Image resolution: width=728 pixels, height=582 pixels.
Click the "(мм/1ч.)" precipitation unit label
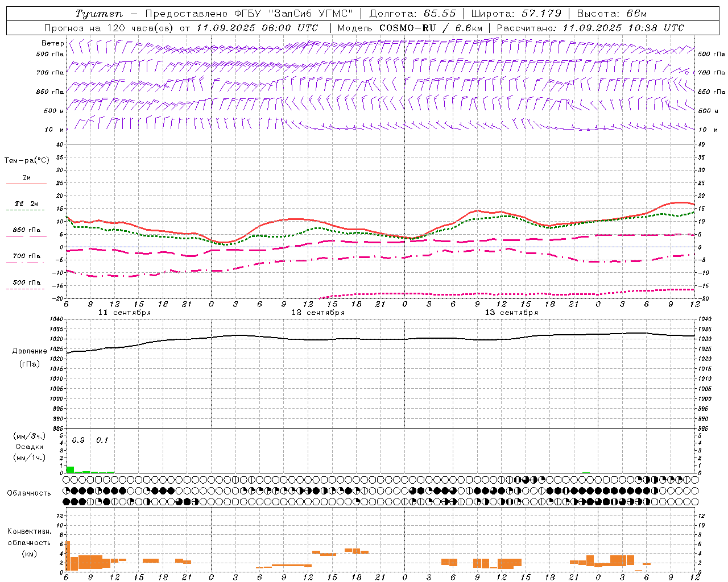[x=30, y=458]
